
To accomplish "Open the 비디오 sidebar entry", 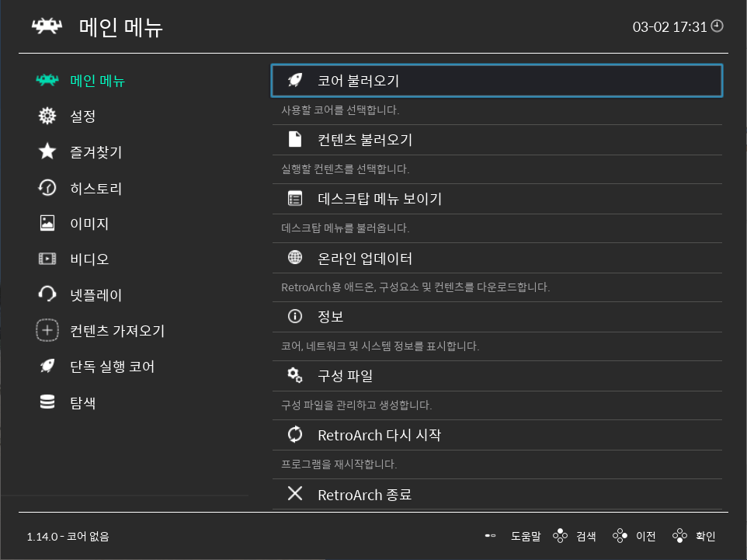I will (89, 259).
